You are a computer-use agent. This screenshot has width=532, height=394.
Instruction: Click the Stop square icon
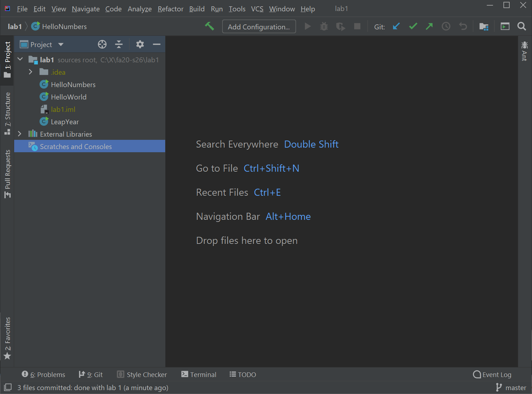pyautogui.click(x=357, y=26)
